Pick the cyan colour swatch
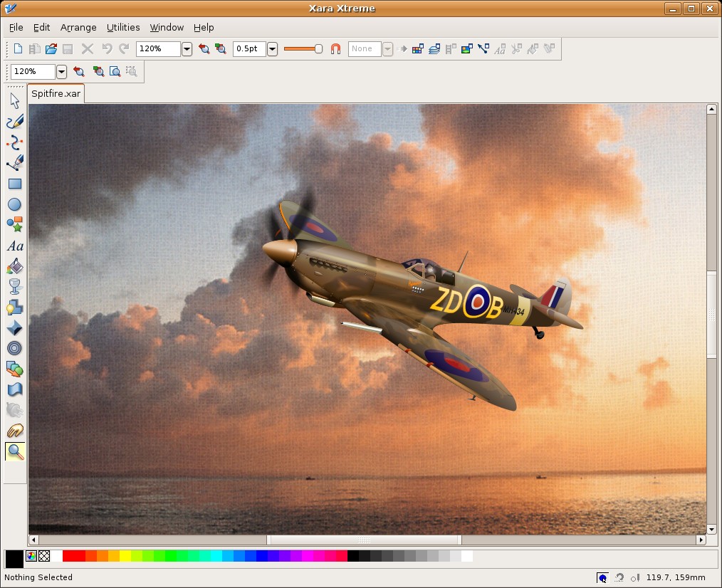The image size is (722, 588). point(216,556)
